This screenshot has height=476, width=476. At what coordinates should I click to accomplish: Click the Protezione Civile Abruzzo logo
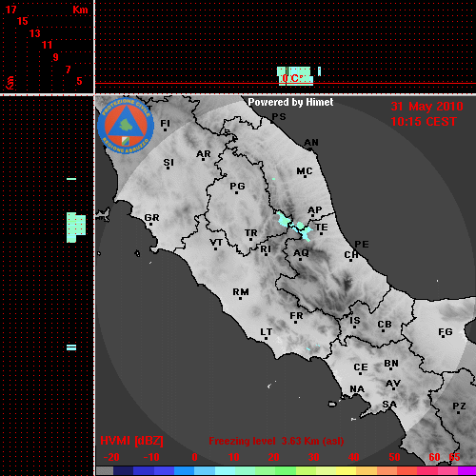click(126, 126)
